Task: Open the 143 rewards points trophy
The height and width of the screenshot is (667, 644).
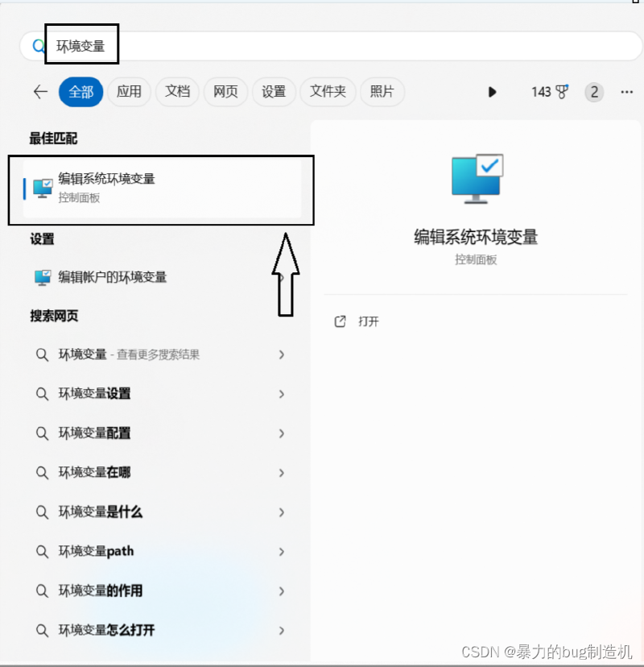Action: 550,92
